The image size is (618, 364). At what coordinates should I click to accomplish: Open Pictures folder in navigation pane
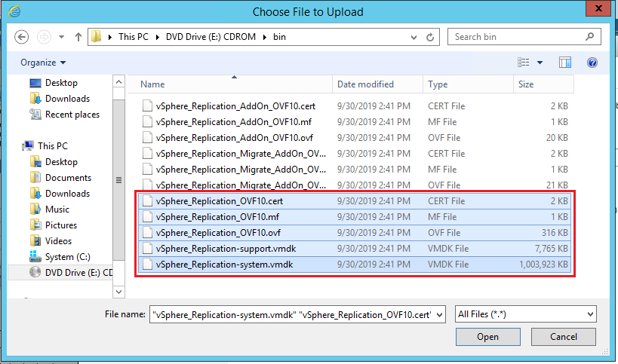54,225
